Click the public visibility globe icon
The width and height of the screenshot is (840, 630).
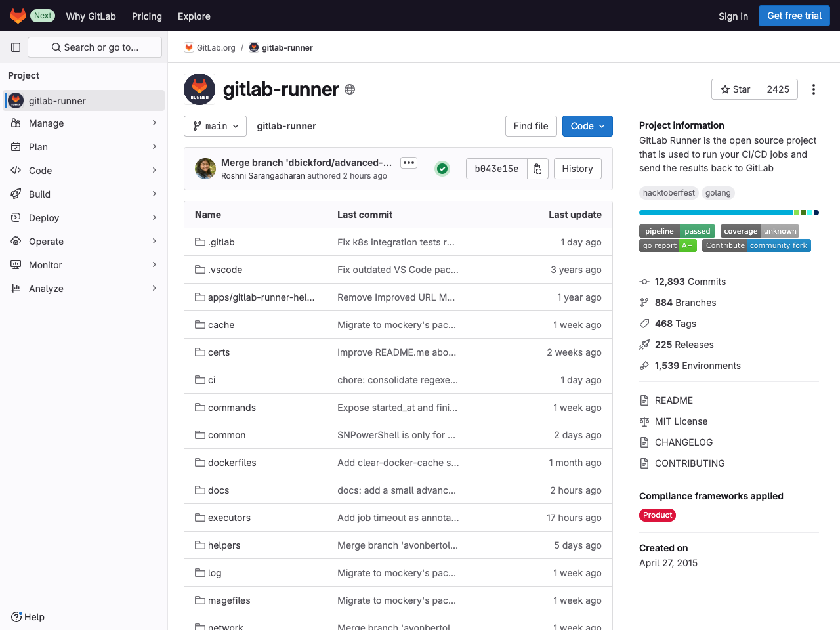click(350, 89)
